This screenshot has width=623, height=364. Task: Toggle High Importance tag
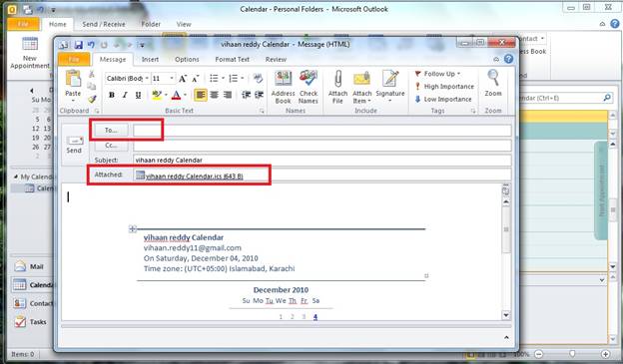tap(444, 87)
